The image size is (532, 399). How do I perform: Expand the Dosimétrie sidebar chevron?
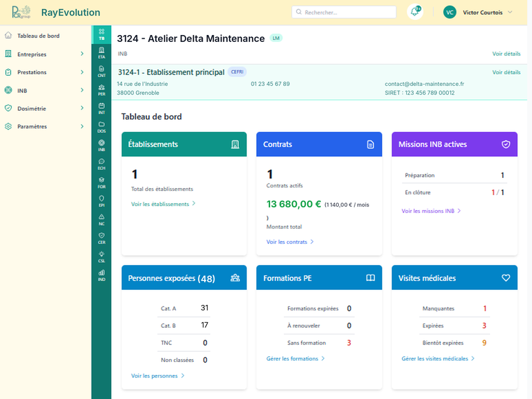click(82, 108)
